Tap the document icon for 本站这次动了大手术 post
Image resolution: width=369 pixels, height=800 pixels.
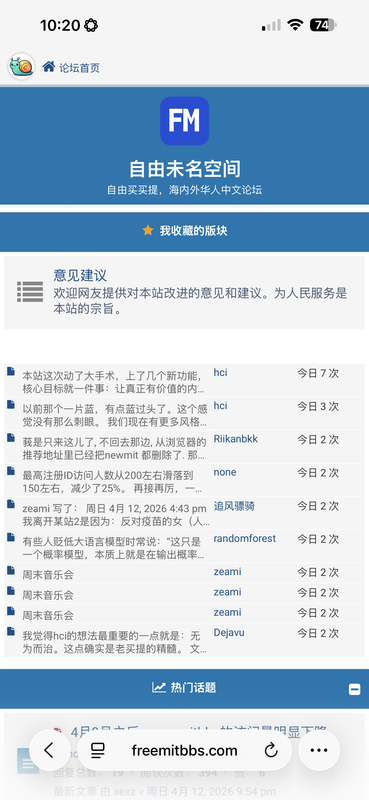click(11, 371)
